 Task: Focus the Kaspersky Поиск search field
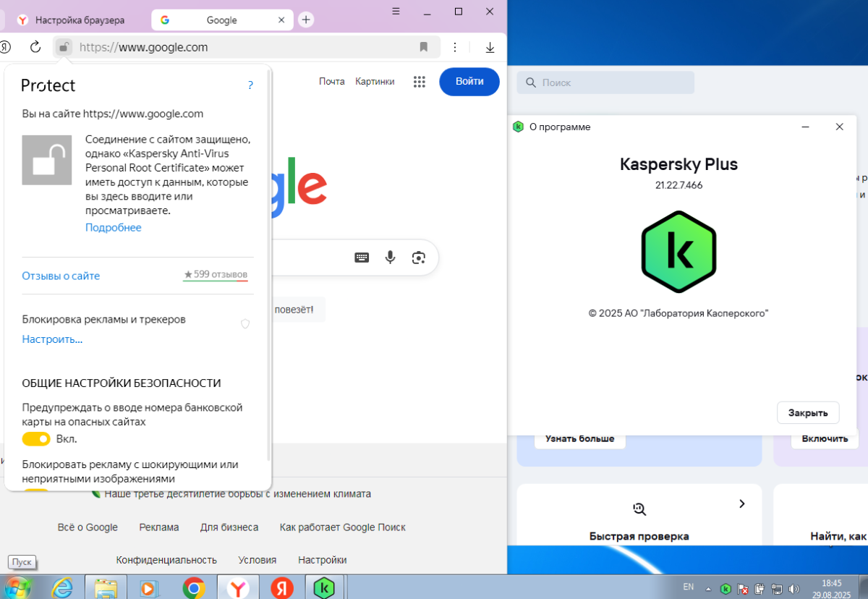pyautogui.click(x=605, y=82)
